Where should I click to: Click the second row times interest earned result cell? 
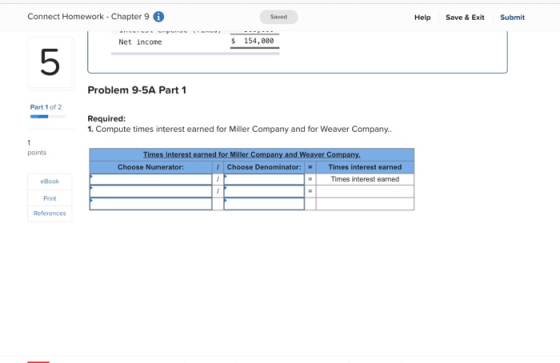tap(365, 191)
